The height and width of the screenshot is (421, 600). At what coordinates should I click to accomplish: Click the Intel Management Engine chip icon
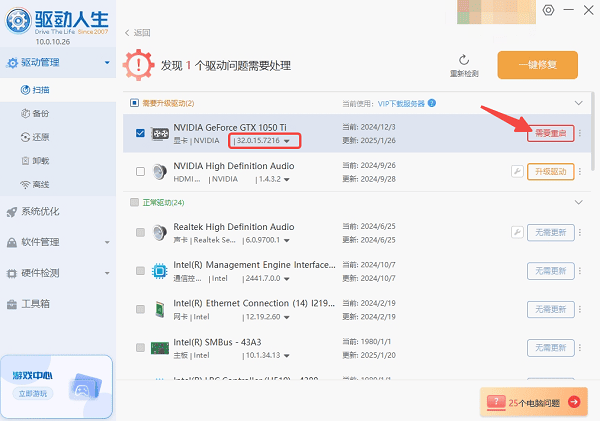(160, 271)
